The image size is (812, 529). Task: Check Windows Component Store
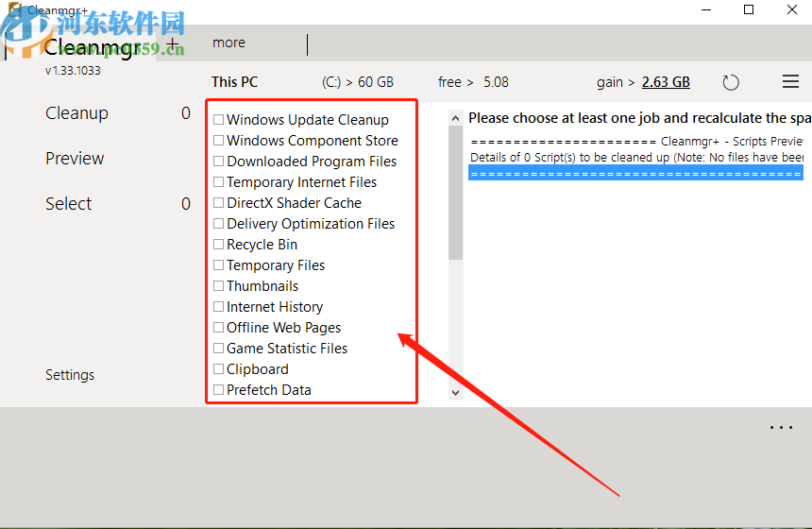pyautogui.click(x=218, y=141)
